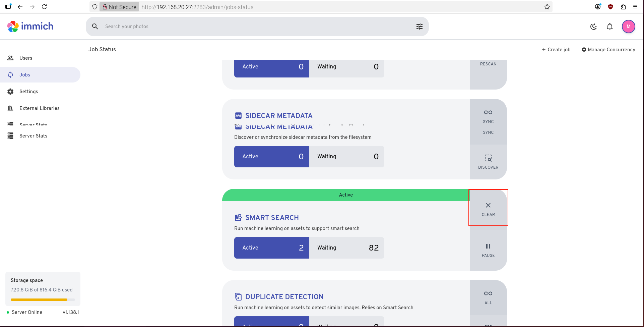Click Create job button
The image size is (644, 327).
(x=556, y=50)
